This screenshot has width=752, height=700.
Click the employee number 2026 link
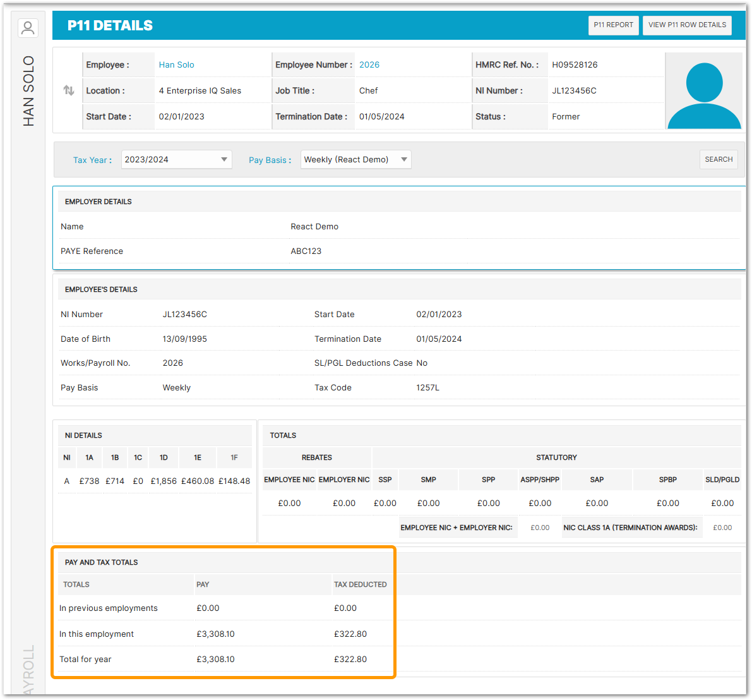click(369, 64)
